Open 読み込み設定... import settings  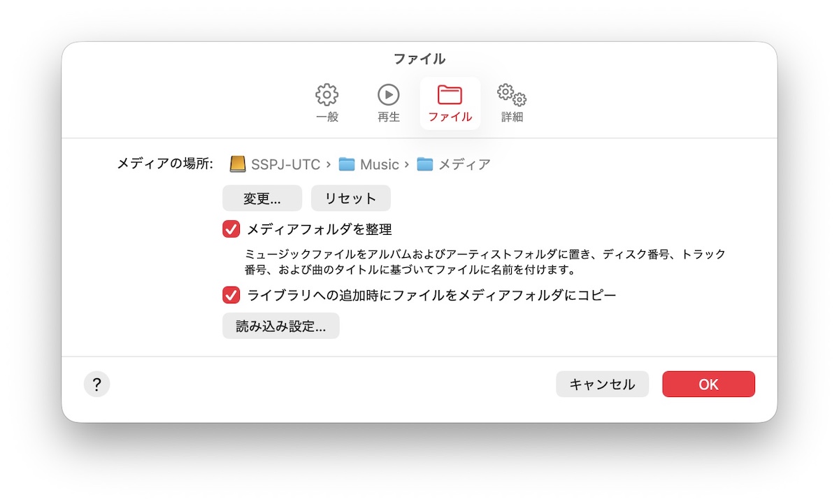280,326
